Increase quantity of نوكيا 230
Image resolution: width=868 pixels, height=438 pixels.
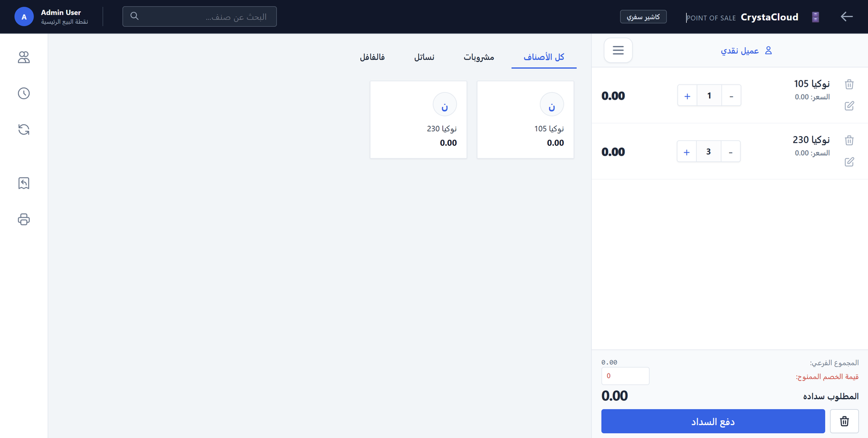(687, 152)
